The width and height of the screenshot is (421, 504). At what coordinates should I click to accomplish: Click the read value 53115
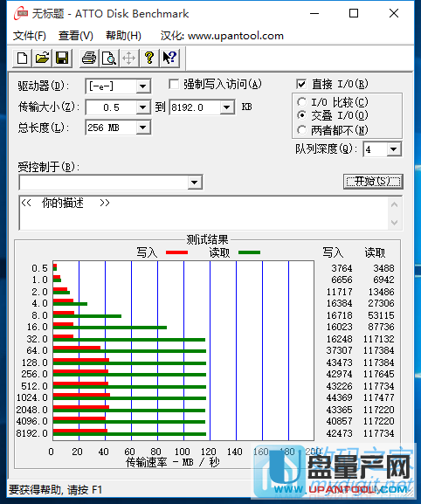coord(381,315)
